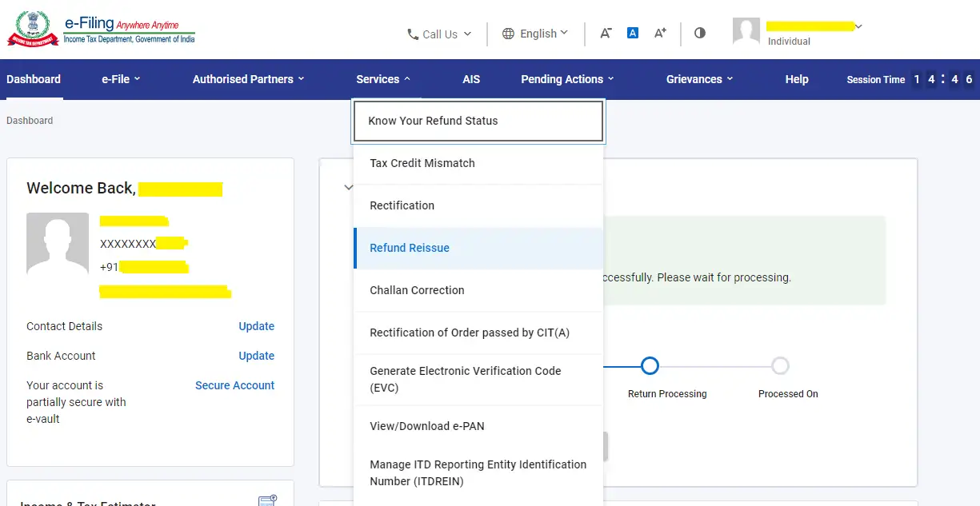Screen dimensions: 980x506
Task: Open the Secure Account link
Action: (x=234, y=385)
